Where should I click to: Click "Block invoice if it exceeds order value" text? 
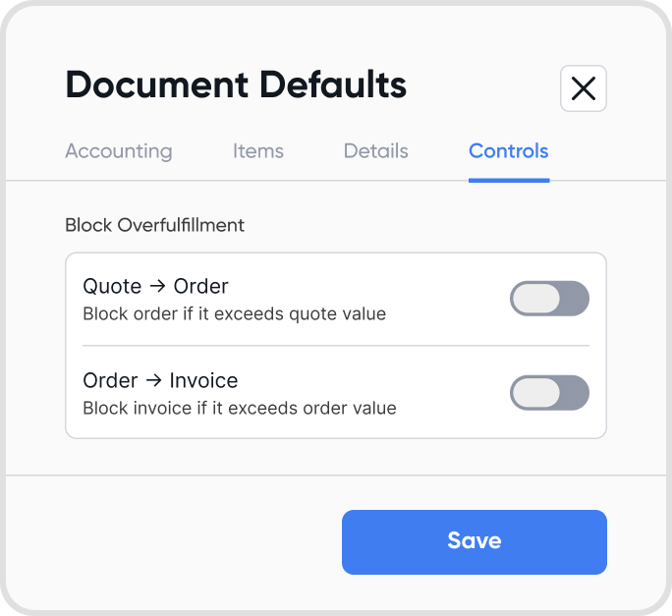(x=240, y=408)
